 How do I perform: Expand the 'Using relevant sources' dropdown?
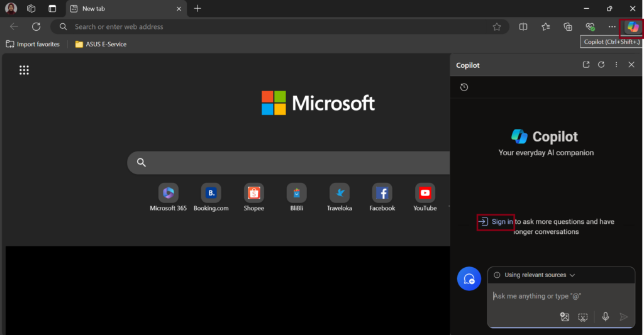tap(535, 275)
